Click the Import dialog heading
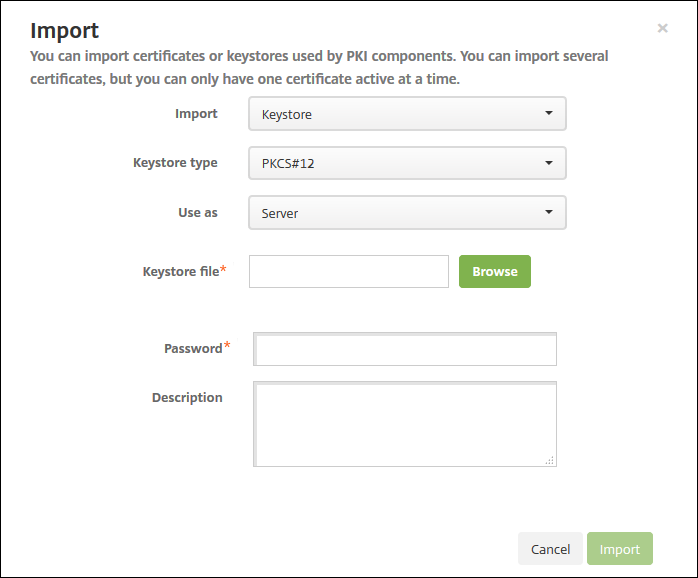 [65, 31]
